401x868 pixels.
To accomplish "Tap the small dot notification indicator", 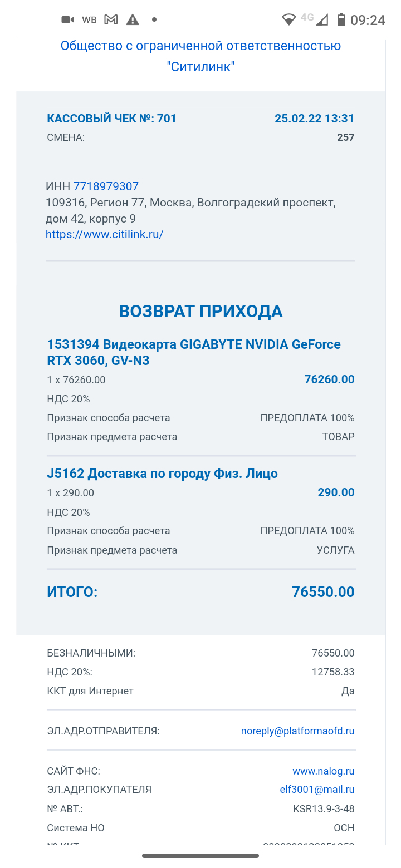I will [154, 20].
